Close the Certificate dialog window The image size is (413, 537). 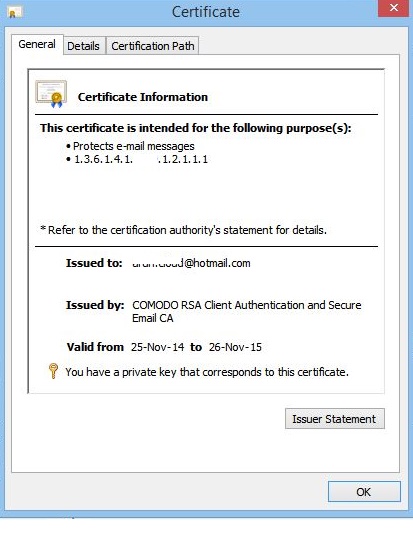coord(393,8)
